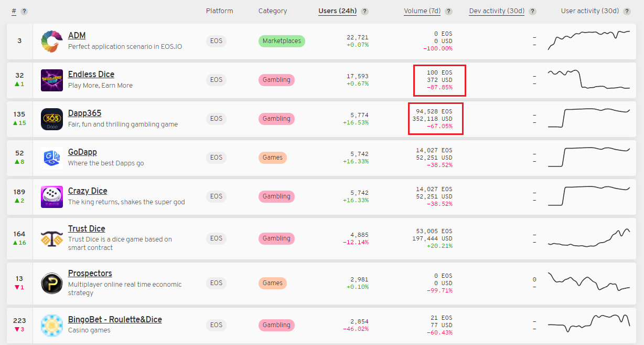Viewport: 644px width, 345px height.
Task: Click the Endless Dice app icon
Action: tap(52, 80)
